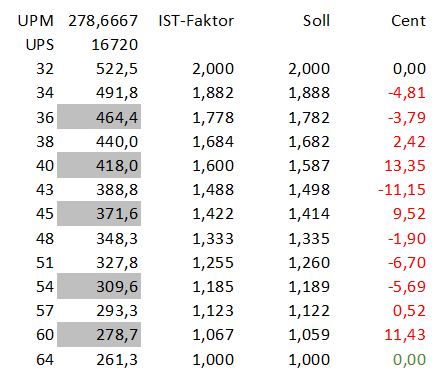Select the Cent header cell
The height and width of the screenshot is (374, 439).
tap(408, 21)
